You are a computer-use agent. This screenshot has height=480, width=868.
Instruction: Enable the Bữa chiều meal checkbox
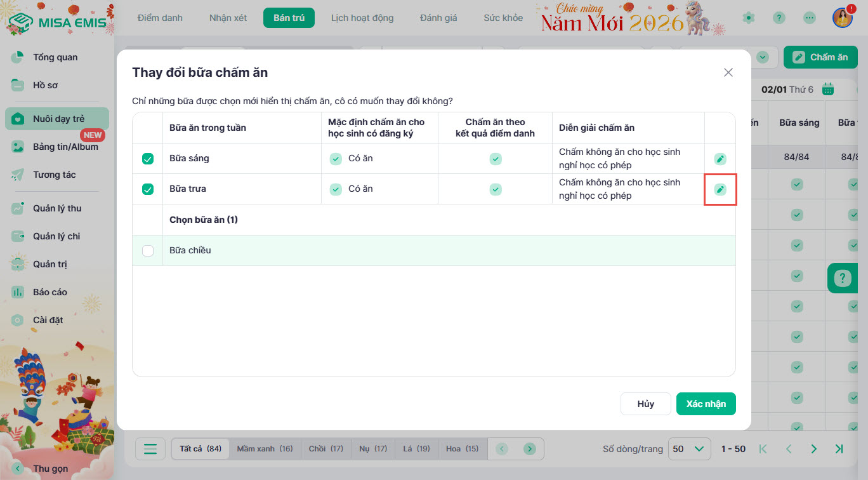tap(148, 251)
